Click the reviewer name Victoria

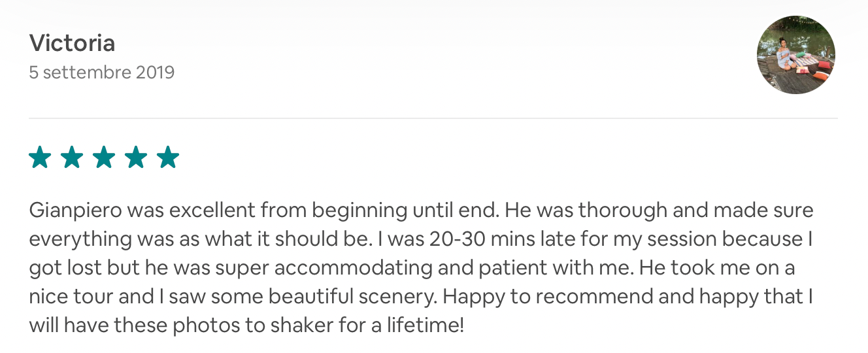pyautogui.click(x=73, y=43)
